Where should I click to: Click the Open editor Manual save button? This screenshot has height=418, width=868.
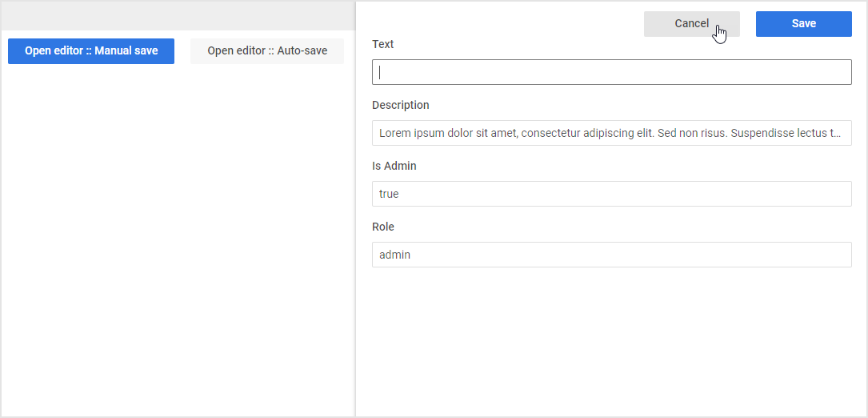tap(91, 51)
